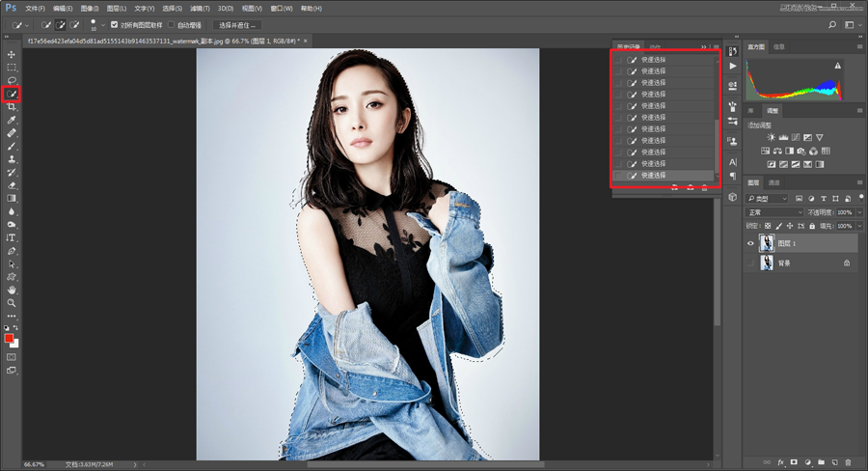Choose Subtract from selection brush mode
The height and width of the screenshot is (471, 868).
(74, 24)
